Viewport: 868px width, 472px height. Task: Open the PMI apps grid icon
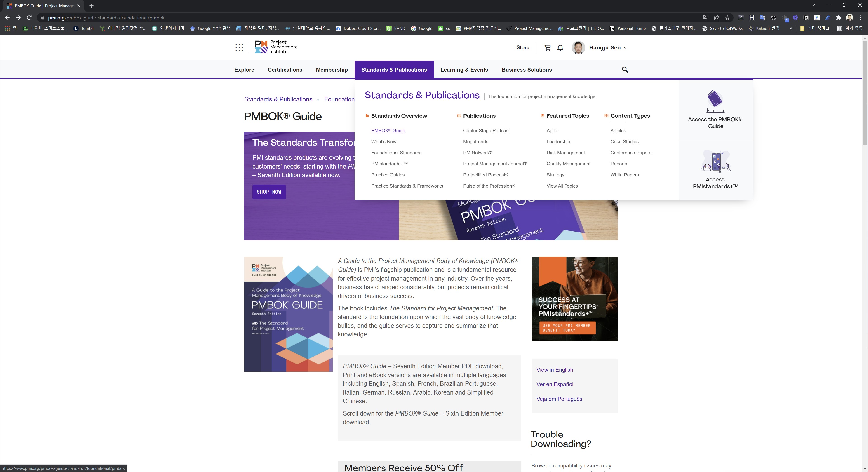click(x=239, y=47)
